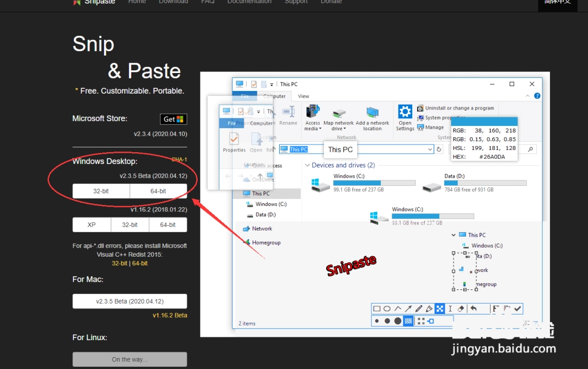
Task: Download the XP build of v1.16.2
Action: coord(91,225)
